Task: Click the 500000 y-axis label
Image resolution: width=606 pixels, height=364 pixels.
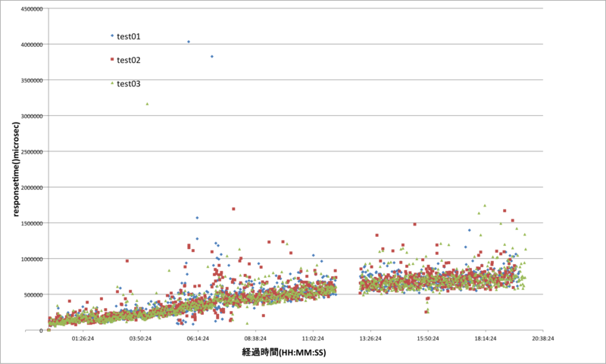Action: (x=33, y=295)
